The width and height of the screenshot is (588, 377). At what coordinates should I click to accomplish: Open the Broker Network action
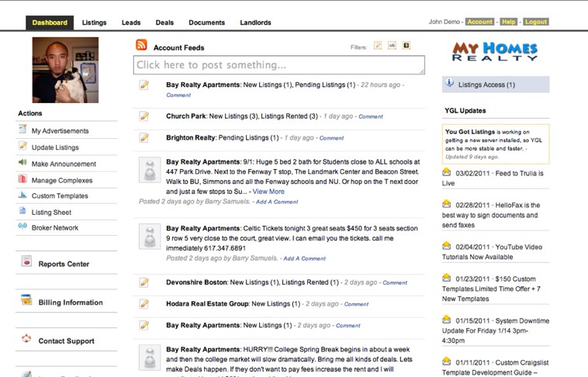(x=55, y=228)
